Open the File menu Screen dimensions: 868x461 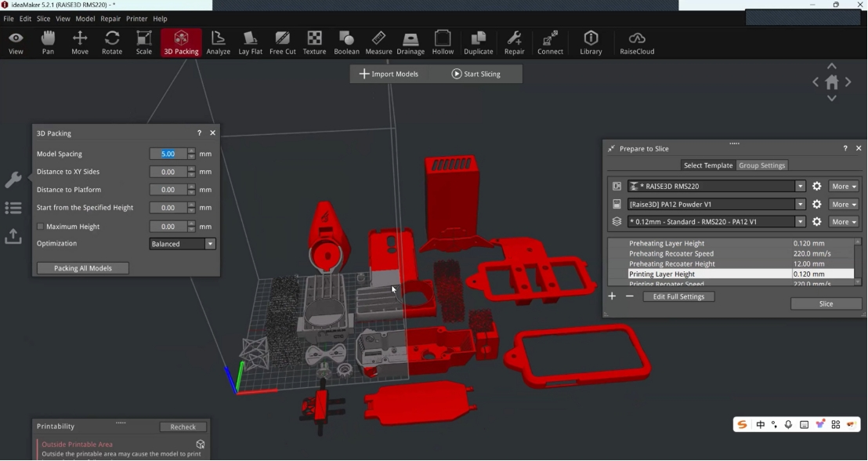pyautogui.click(x=9, y=18)
